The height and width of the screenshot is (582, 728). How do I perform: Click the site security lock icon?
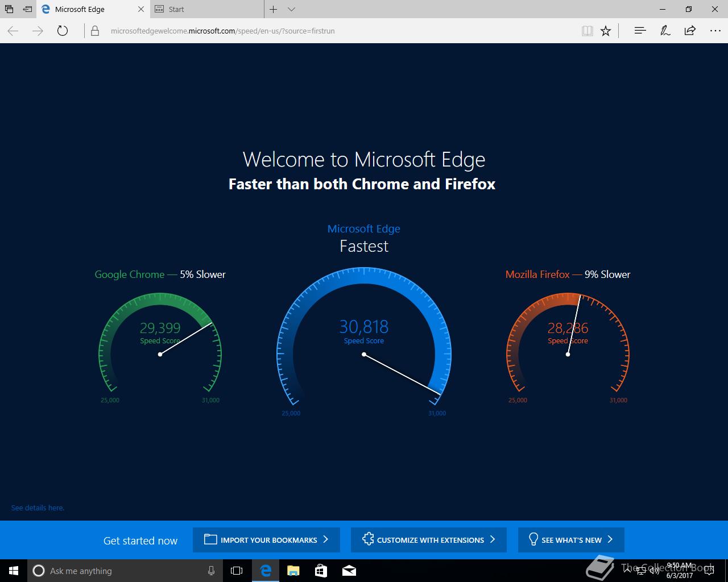click(95, 31)
